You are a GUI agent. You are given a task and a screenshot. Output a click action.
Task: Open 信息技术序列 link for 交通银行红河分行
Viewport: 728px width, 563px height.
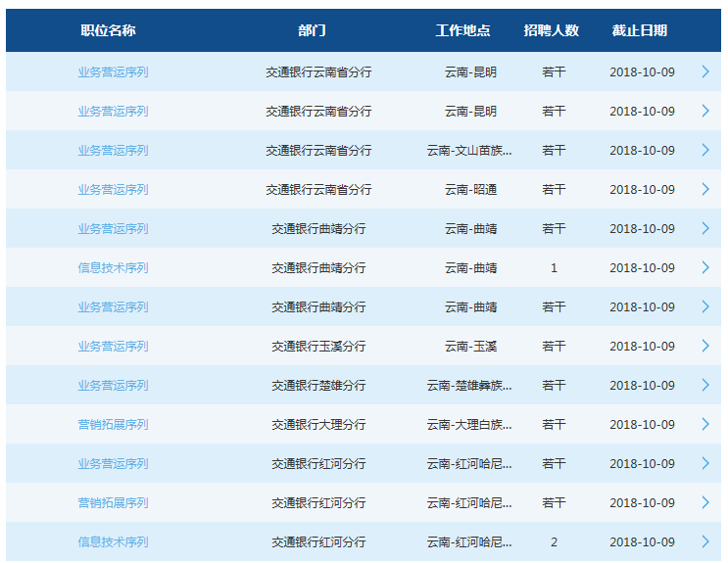point(113,541)
